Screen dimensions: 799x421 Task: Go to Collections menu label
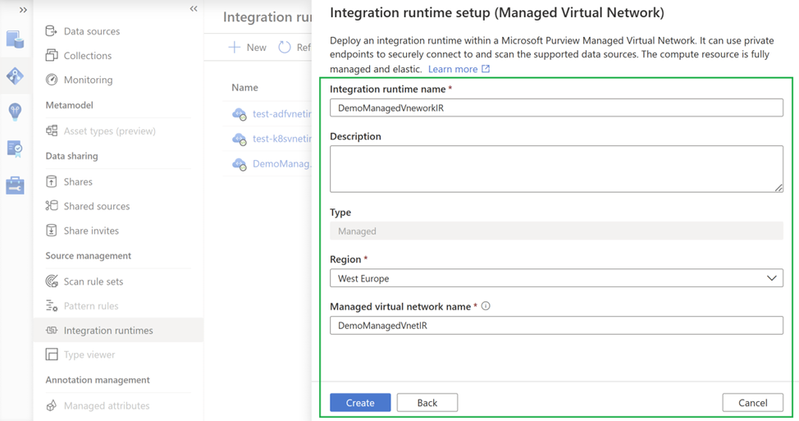[88, 56]
